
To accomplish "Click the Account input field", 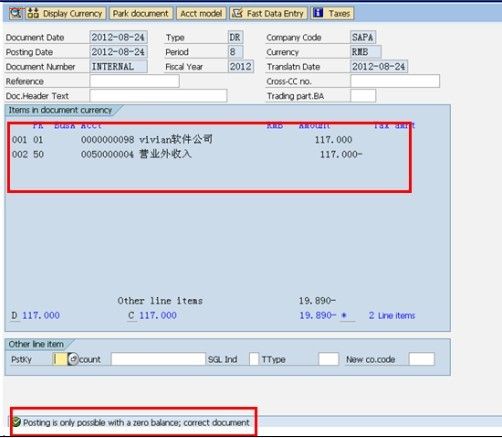I will coord(158,359).
